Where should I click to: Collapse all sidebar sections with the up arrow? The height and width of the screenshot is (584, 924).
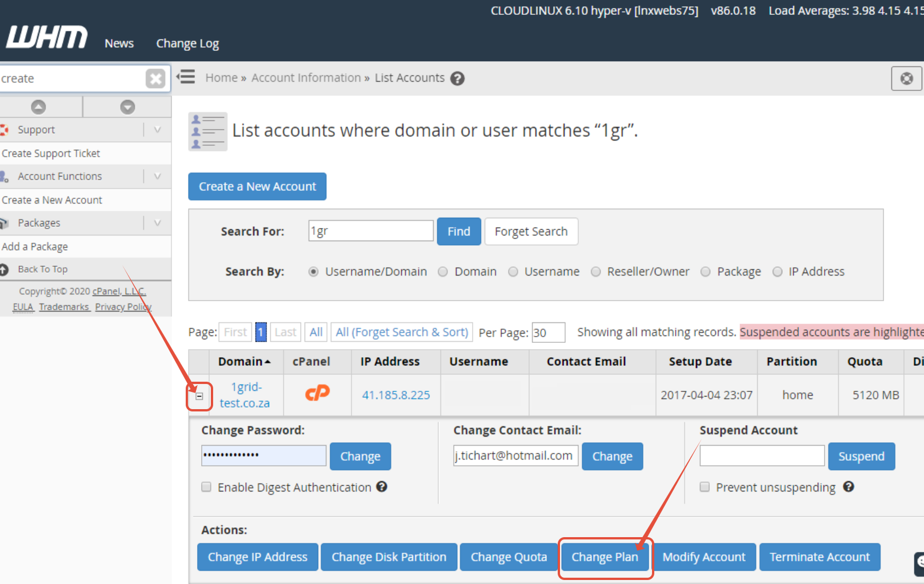38,107
